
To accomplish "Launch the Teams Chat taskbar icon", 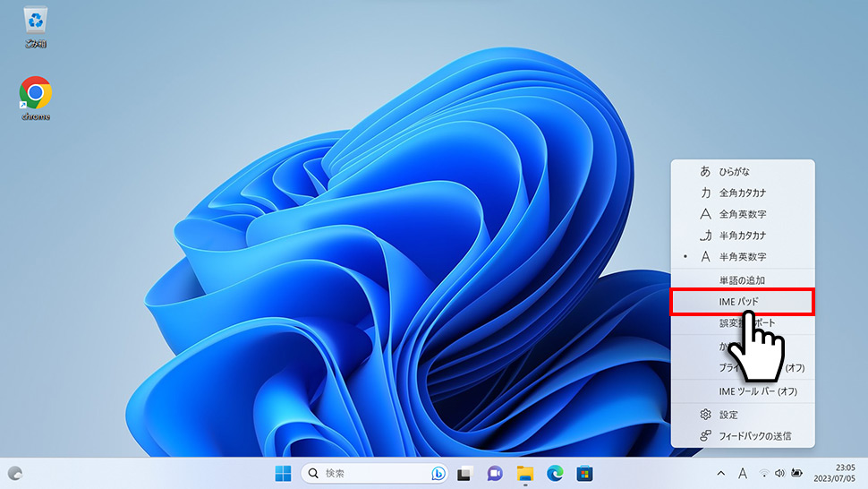I will (494, 474).
